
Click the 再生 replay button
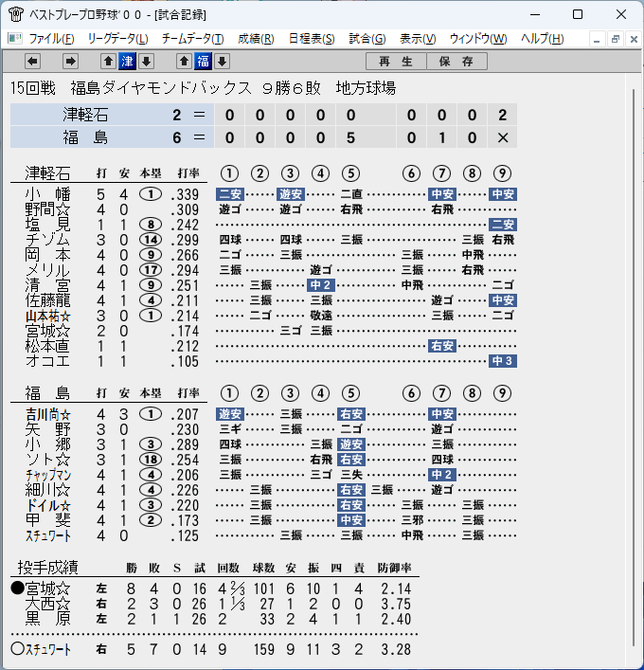(x=396, y=62)
